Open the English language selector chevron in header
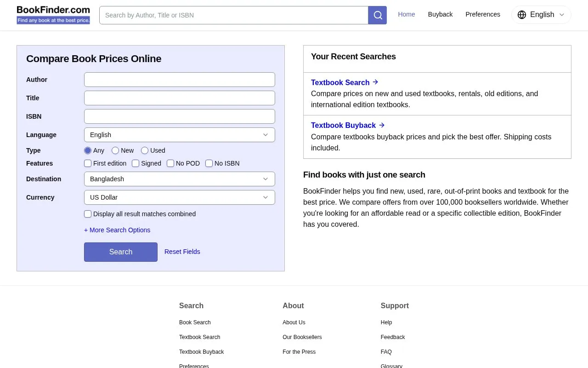 (562, 15)
